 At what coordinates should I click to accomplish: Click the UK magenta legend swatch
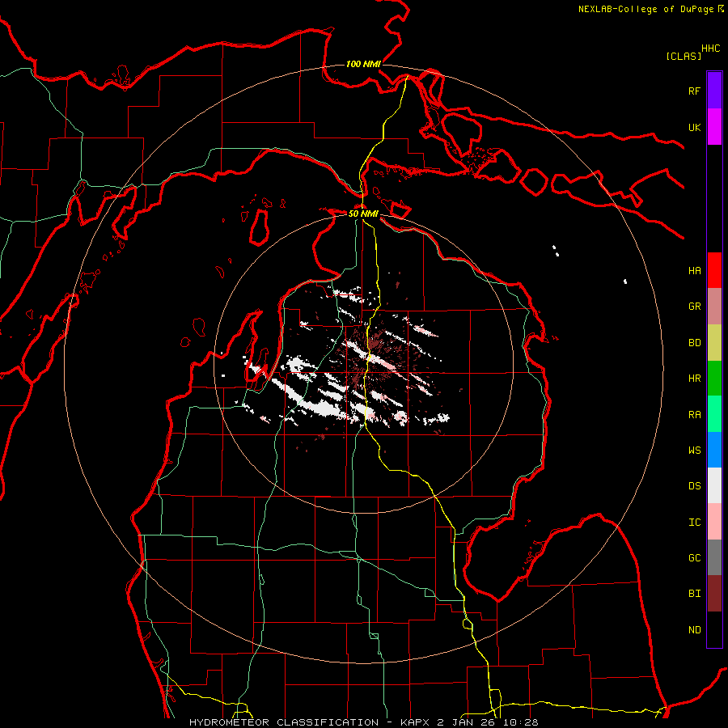click(x=714, y=127)
